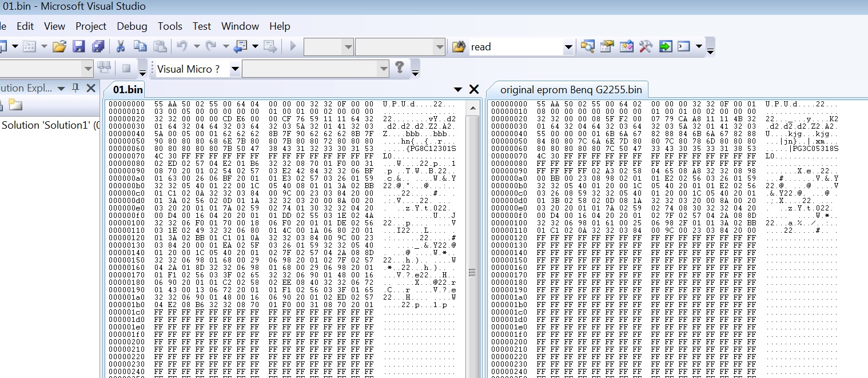The image size is (868, 378).
Task: Click the Copy icon
Action: 140,46
